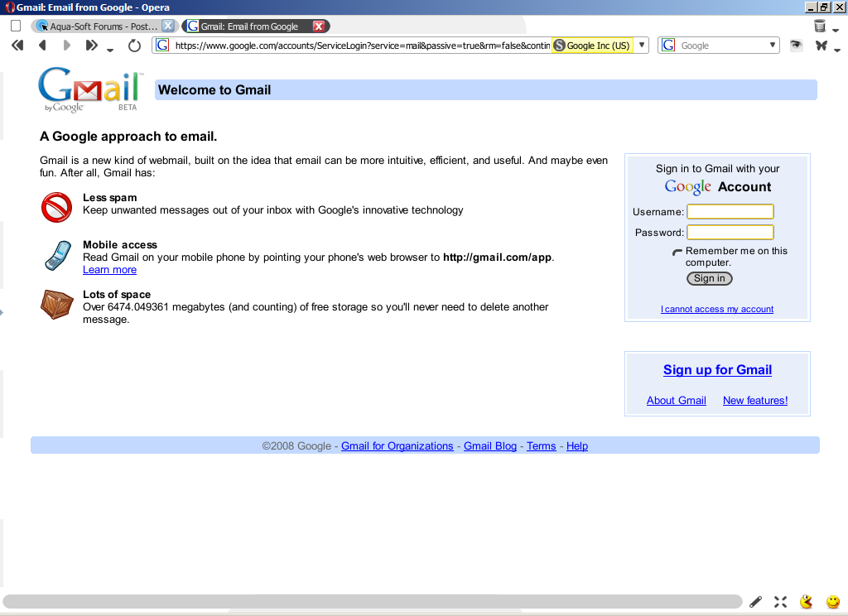Click the fast-forward double-arrow button
Image resolution: width=848 pixels, height=616 pixels.
(x=91, y=46)
